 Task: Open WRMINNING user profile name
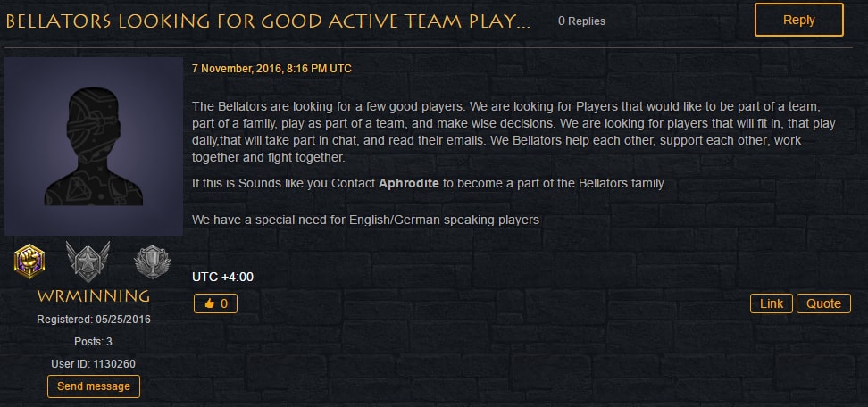(x=94, y=295)
